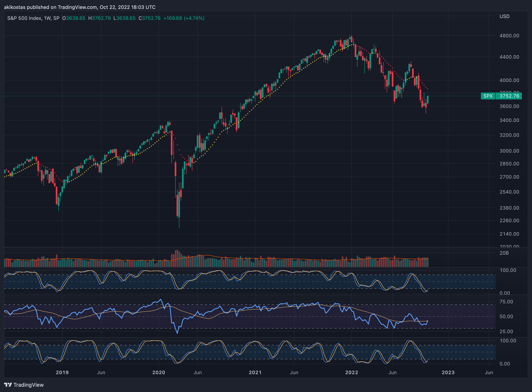Image resolution: width=532 pixels, height=392 pixels.
Task: Click the 75.00 RSI axis label
Action: point(506,302)
